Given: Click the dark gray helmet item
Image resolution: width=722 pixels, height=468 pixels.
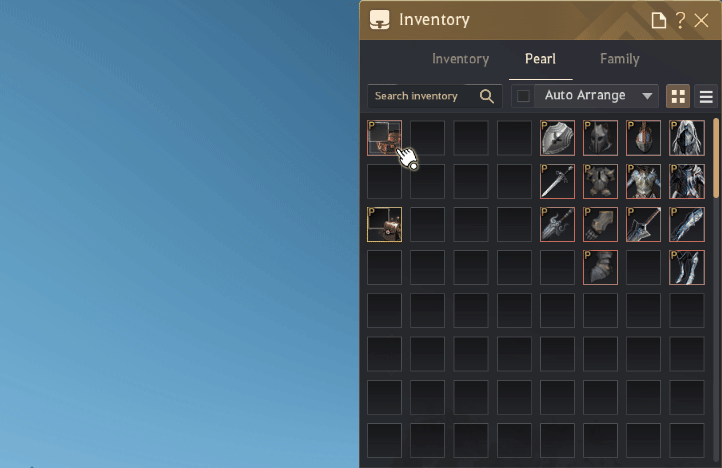Looking at the screenshot, I should (x=600, y=138).
